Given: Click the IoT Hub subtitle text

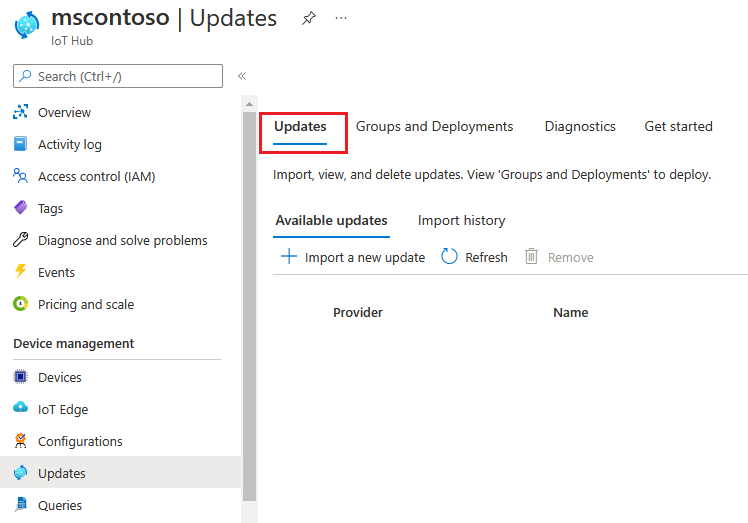Looking at the screenshot, I should tap(72, 41).
